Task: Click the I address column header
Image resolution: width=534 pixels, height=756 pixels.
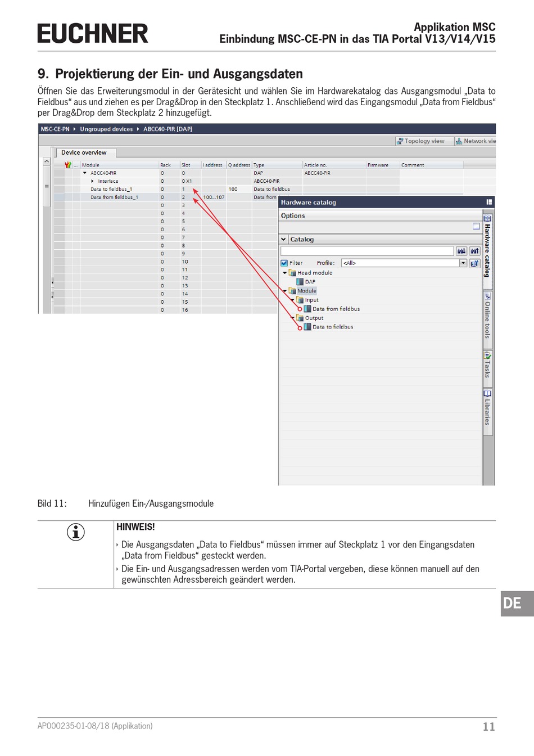Action: coord(214,165)
